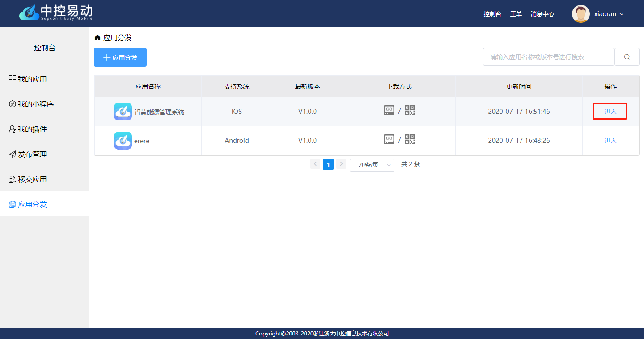
Task: Go to the next page arrow
Action: 341,164
